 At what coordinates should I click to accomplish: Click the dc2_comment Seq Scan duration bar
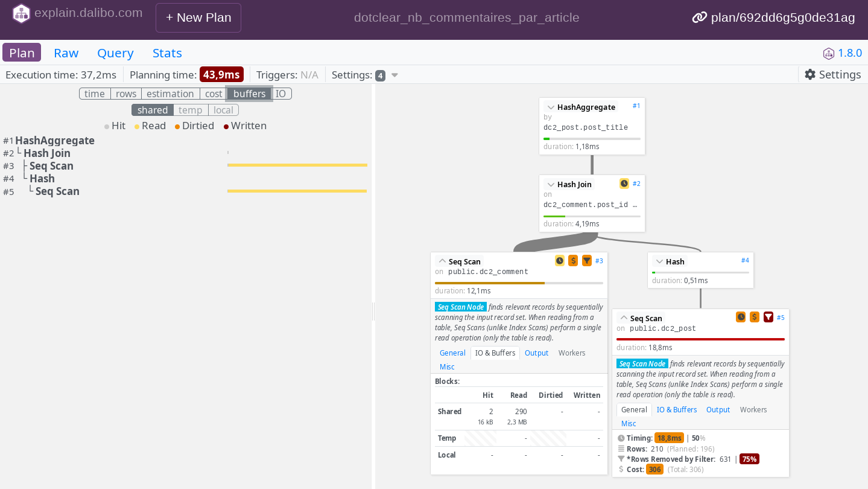[519, 283]
